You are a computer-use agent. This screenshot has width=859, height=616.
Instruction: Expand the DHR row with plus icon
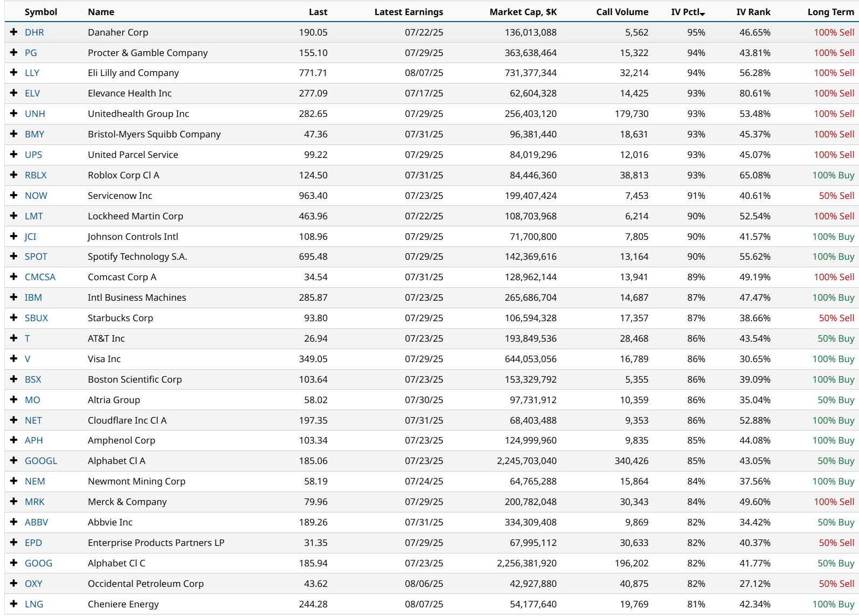(x=14, y=32)
